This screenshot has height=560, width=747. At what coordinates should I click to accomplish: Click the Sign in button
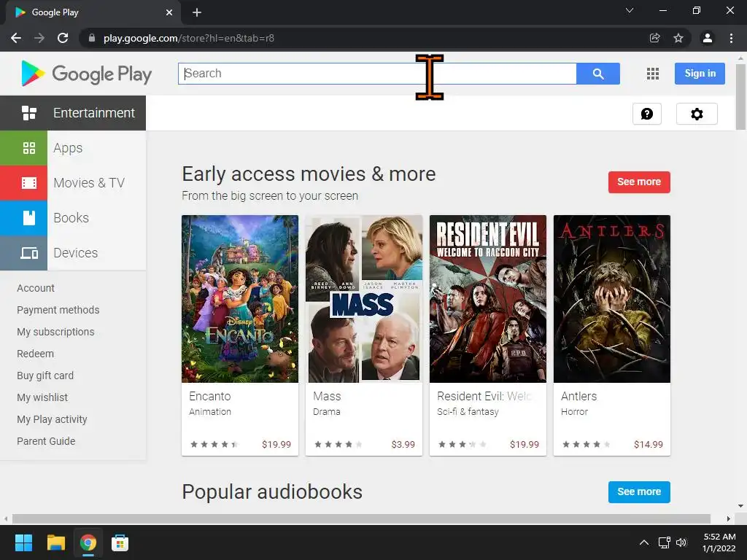click(700, 74)
